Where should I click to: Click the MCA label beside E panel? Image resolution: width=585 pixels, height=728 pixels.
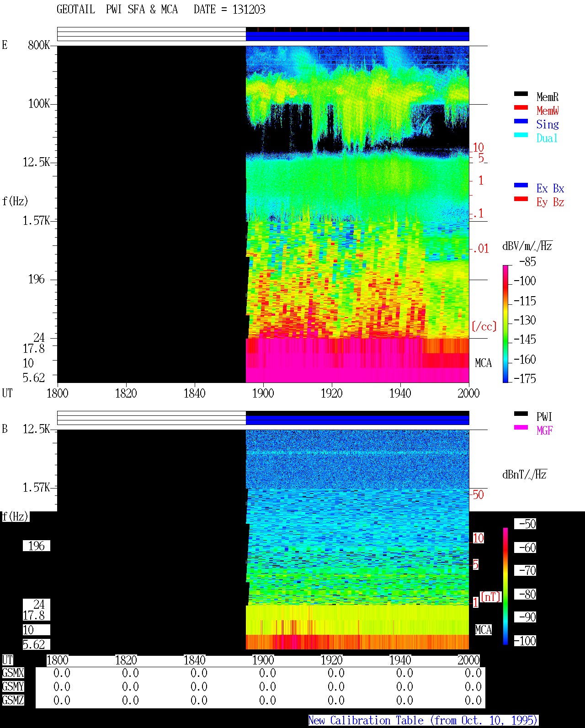point(483,363)
